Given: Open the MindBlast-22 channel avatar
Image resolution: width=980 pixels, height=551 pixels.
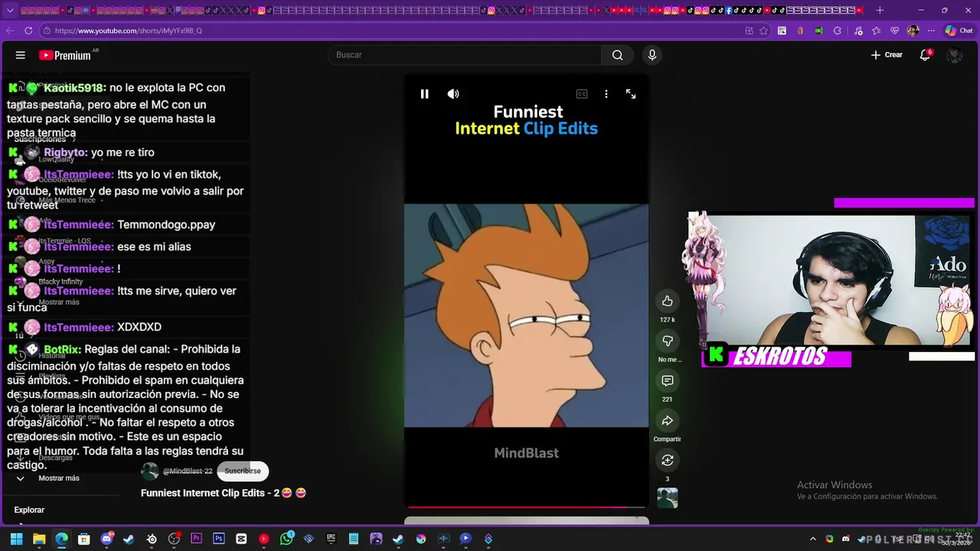Looking at the screenshot, I should pos(150,471).
